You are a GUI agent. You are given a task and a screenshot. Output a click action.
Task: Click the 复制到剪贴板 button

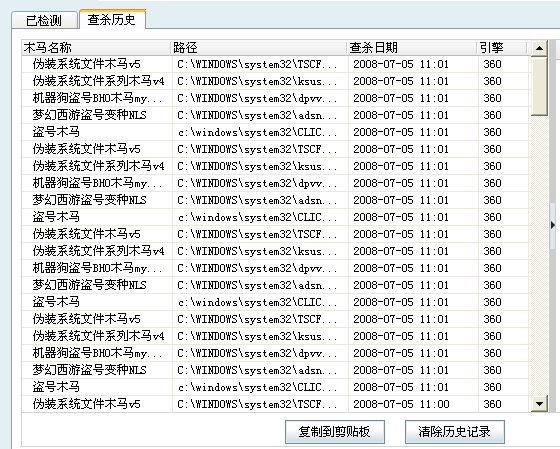(335, 432)
